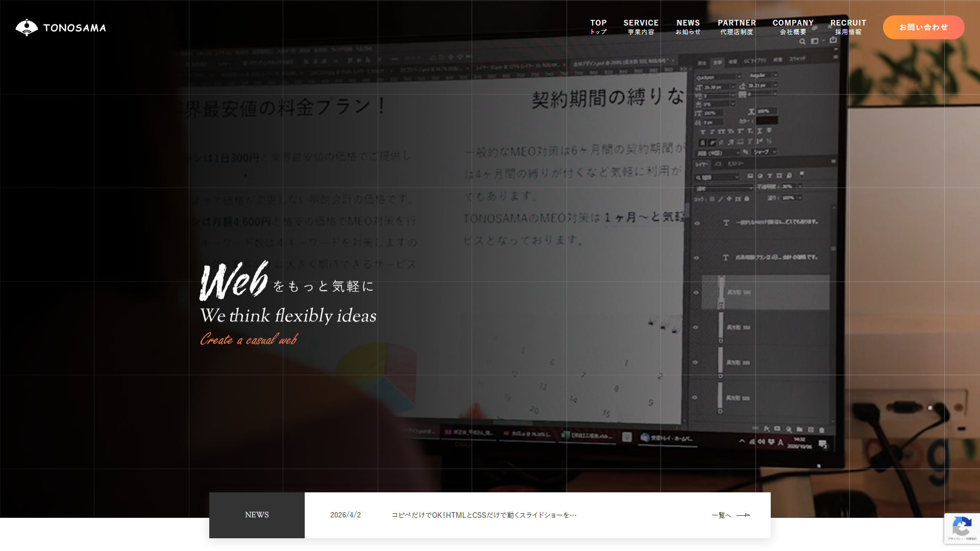Click the handwritten Web hero heading

click(234, 281)
